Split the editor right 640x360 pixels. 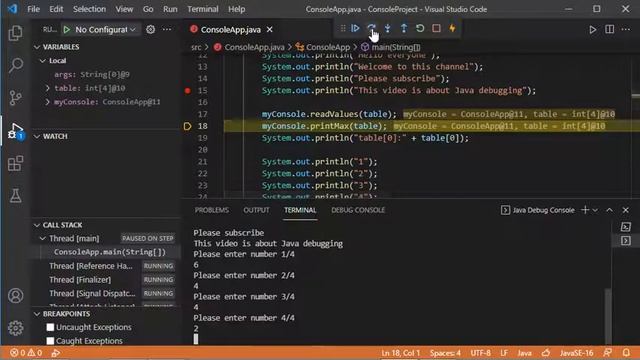[x=609, y=29]
